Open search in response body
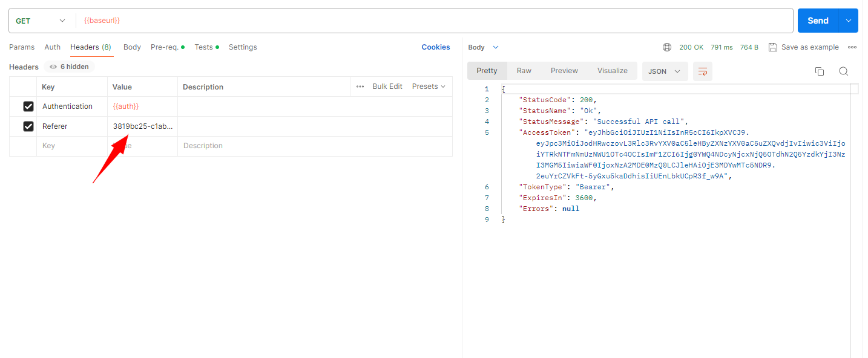The image size is (868, 358). pos(843,71)
